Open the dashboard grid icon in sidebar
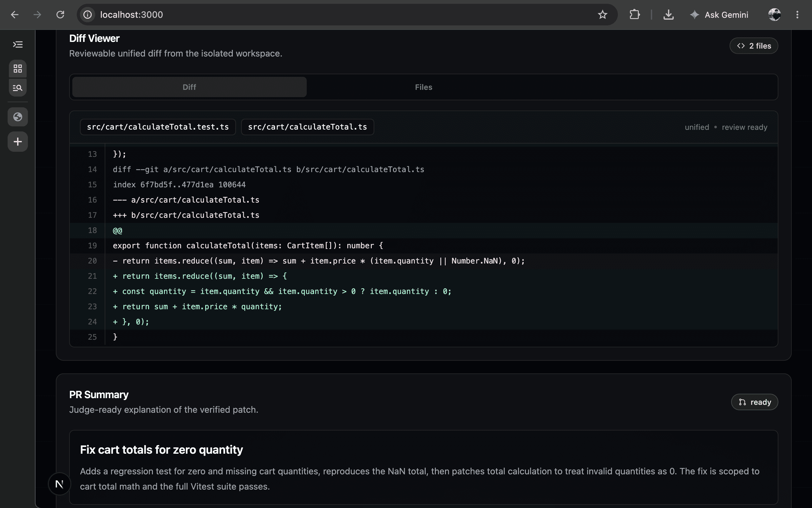 click(x=18, y=69)
